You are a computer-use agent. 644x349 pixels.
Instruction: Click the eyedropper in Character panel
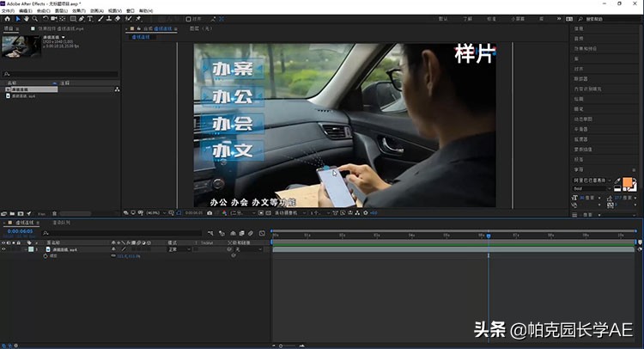click(617, 181)
